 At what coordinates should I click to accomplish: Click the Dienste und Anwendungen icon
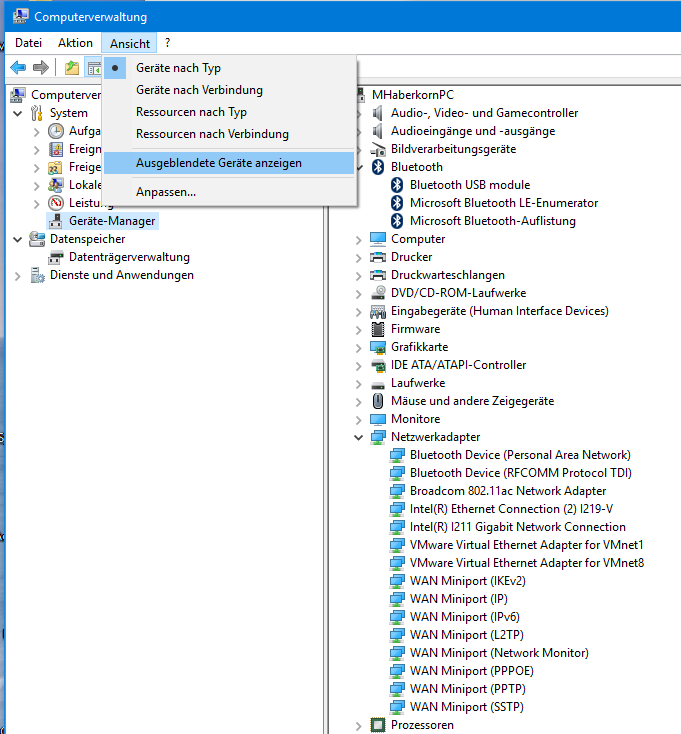pos(37,275)
